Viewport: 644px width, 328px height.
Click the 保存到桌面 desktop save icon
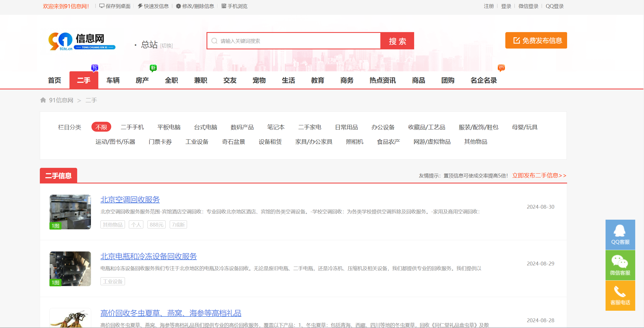[x=102, y=6]
